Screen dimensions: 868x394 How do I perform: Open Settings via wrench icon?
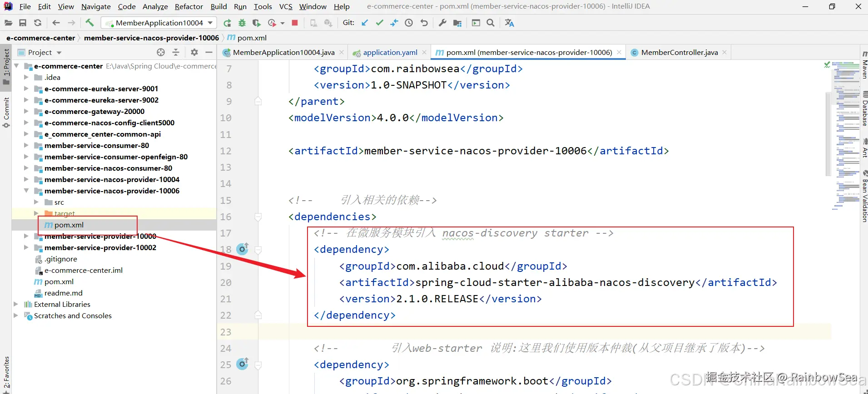coord(442,23)
